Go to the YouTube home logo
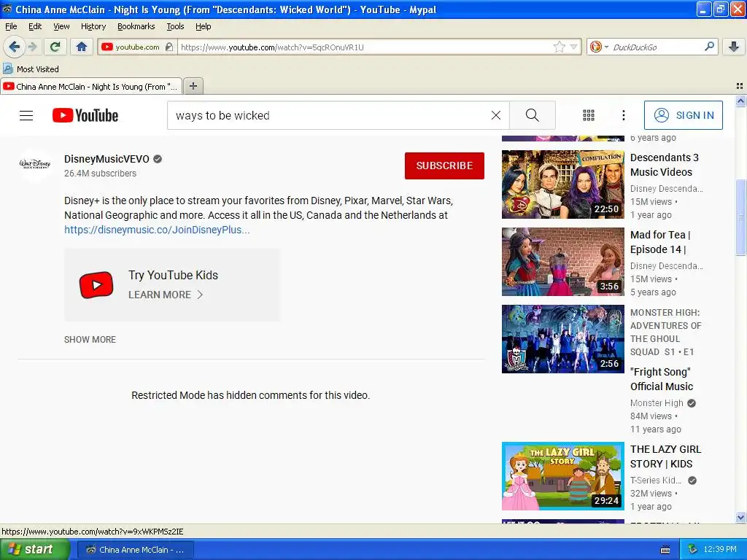 point(85,115)
